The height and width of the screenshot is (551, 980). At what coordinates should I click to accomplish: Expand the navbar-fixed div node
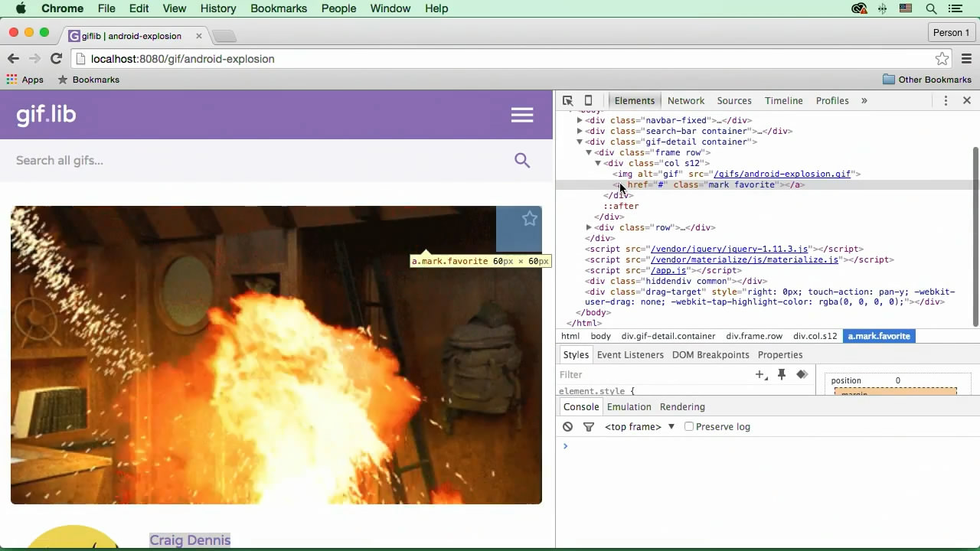point(580,120)
